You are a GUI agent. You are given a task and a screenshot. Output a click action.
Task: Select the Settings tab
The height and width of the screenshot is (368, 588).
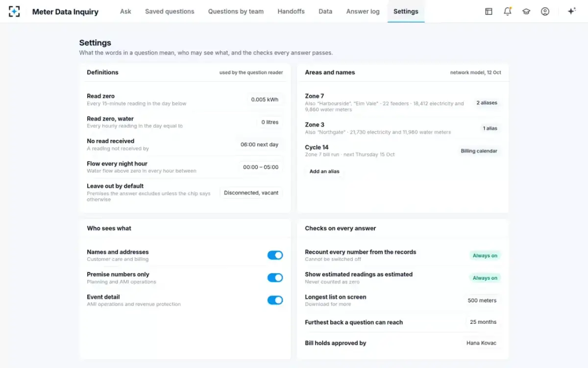point(406,11)
